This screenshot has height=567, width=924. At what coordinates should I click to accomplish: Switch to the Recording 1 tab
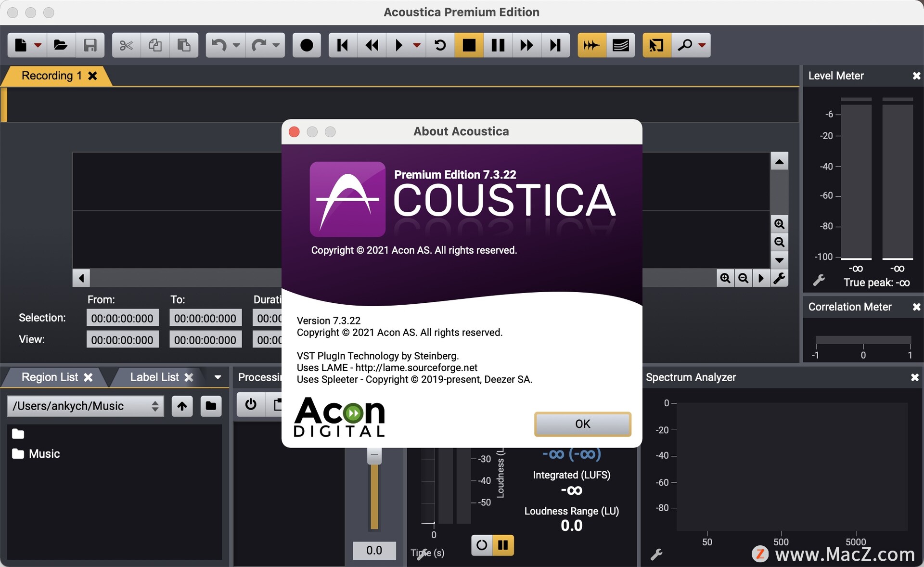[x=51, y=76]
